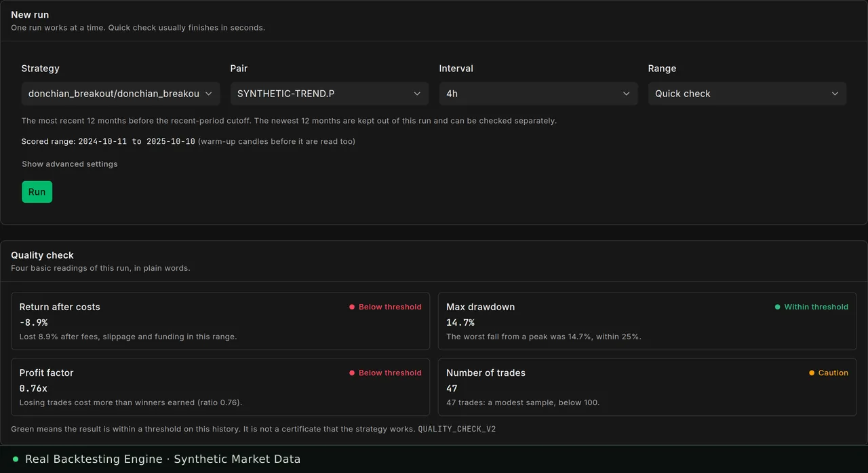Click the Strategy field label
The width and height of the screenshot is (868, 473).
pos(40,69)
